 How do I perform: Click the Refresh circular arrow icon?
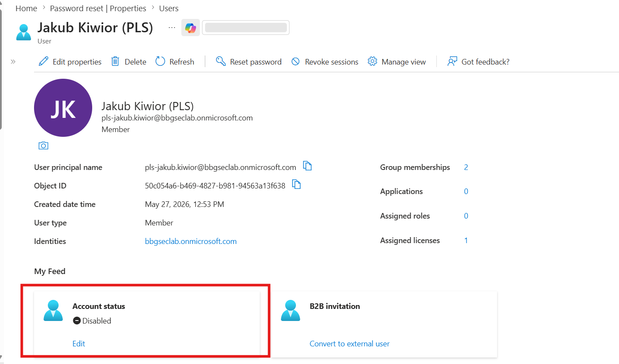tap(160, 62)
